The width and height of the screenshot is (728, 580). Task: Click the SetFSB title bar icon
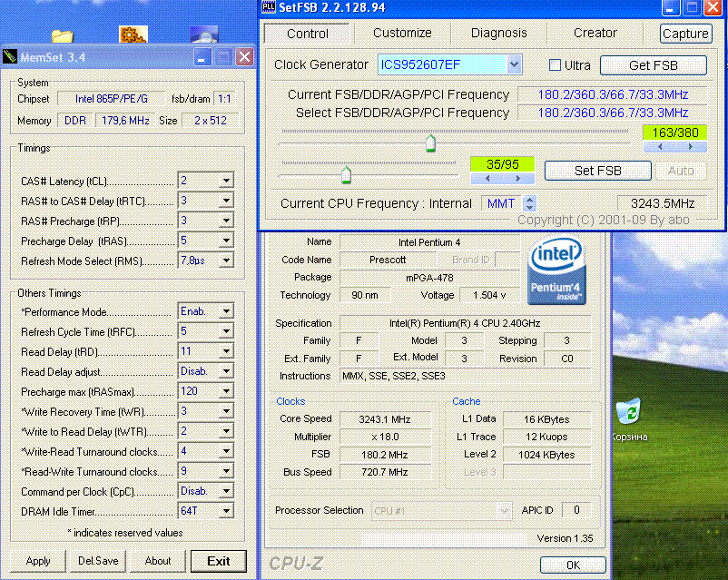269,7
